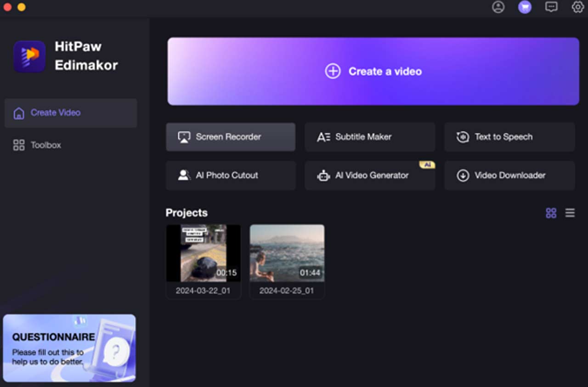Click the Questionnaire promo banner
This screenshot has height=387, width=588.
pyautogui.click(x=69, y=348)
